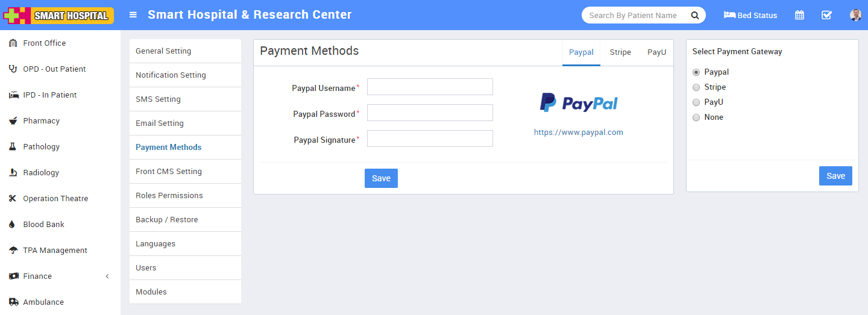Click the search magnifier icon

tap(694, 16)
